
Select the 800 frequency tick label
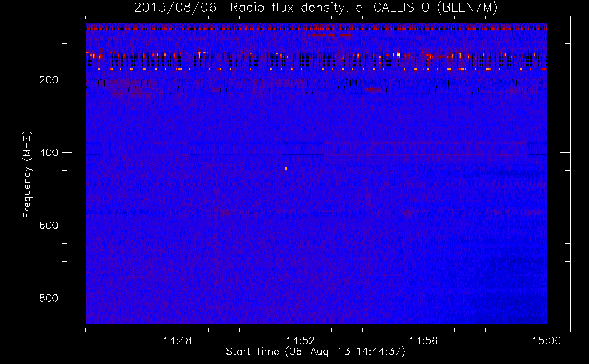(49, 298)
